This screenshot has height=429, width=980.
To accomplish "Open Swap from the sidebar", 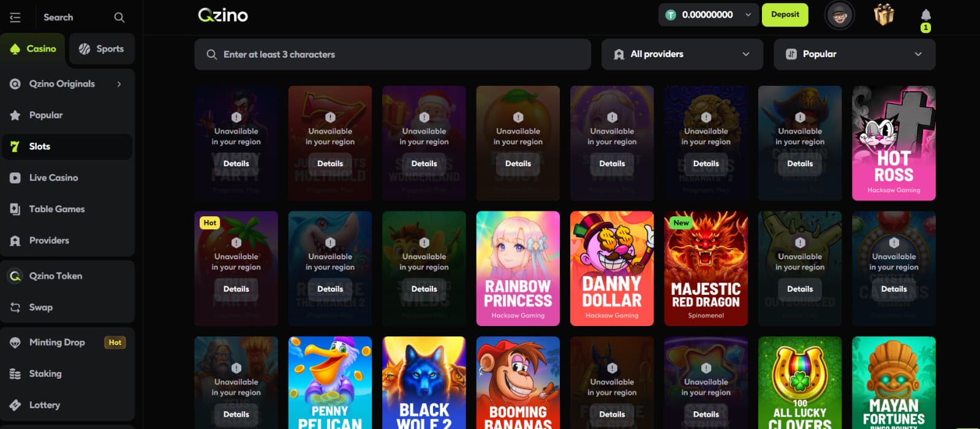I will pyautogui.click(x=67, y=307).
